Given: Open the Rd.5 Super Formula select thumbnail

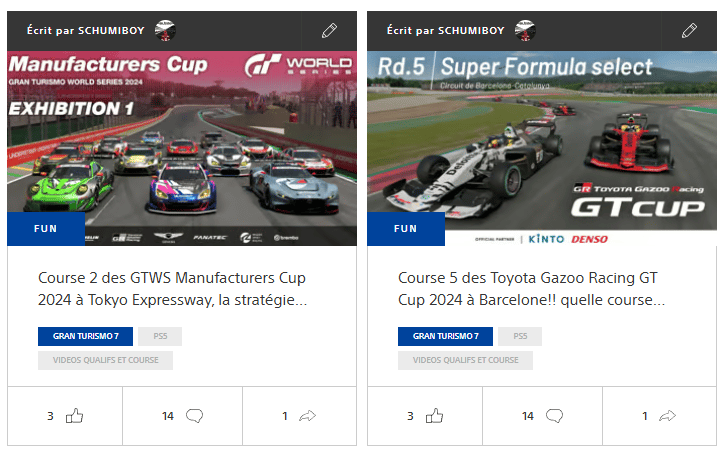Looking at the screenshot, I should [542, 148].
